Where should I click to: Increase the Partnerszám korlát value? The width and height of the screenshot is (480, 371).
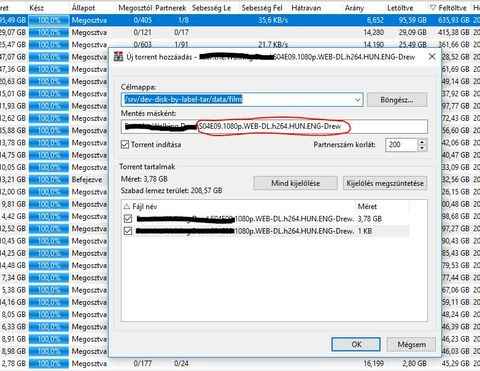click(422, 142)
